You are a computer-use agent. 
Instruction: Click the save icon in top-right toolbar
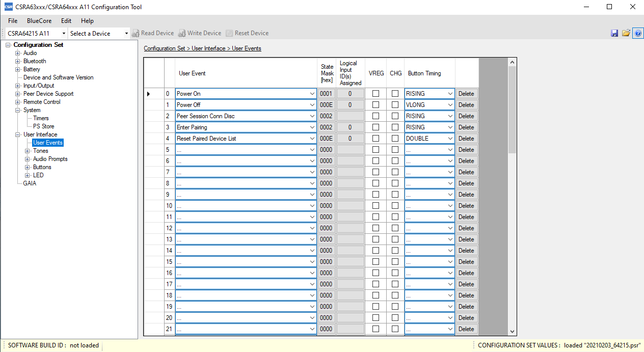click(x=614, y=33)
